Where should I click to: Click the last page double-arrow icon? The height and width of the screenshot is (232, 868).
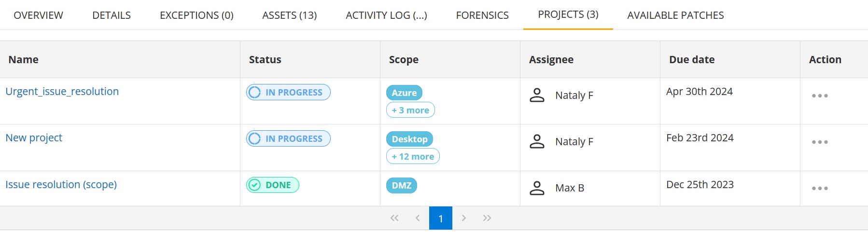(x=487, y=218)
